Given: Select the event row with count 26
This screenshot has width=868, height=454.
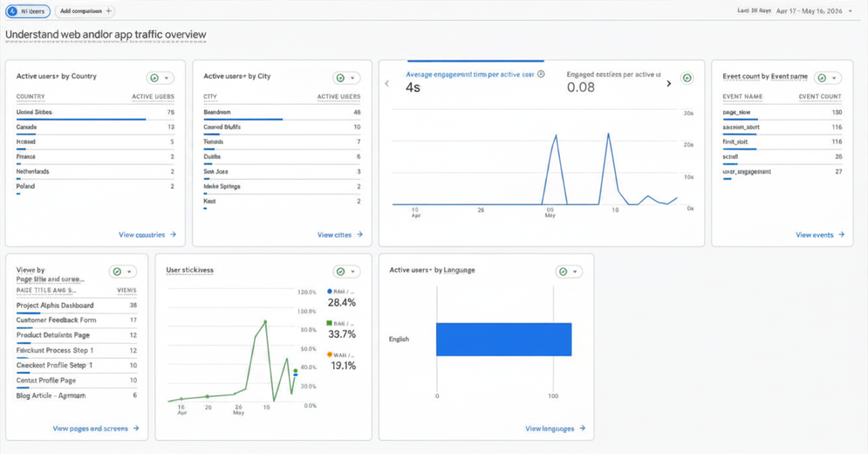Looking at the screenshot, I should pos(783,157).
